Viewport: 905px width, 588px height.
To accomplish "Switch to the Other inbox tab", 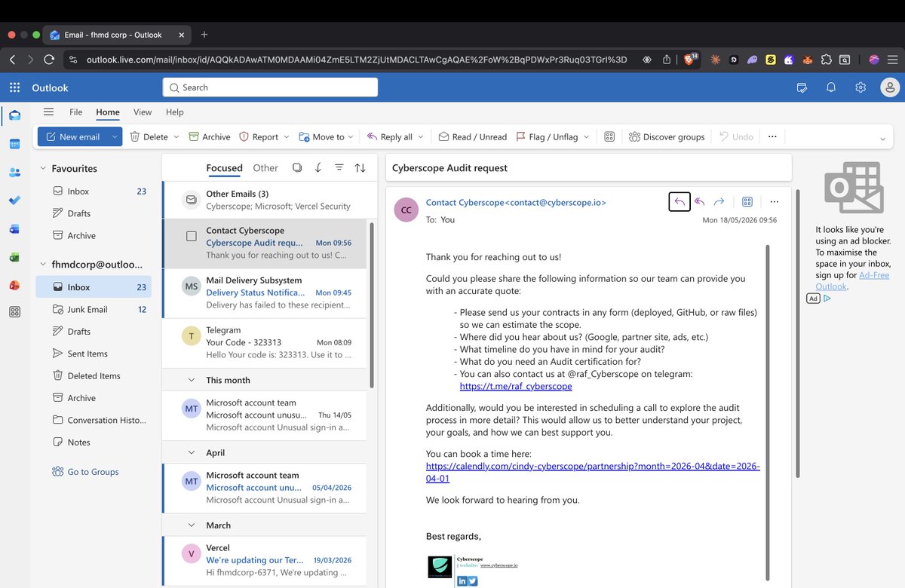I will point(265,167).
